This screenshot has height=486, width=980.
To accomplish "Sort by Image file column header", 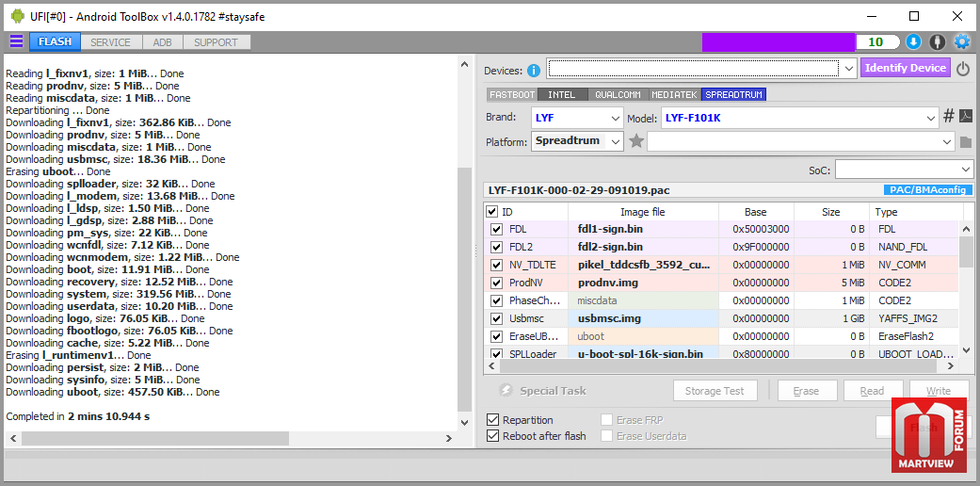I will pos(642,212).
